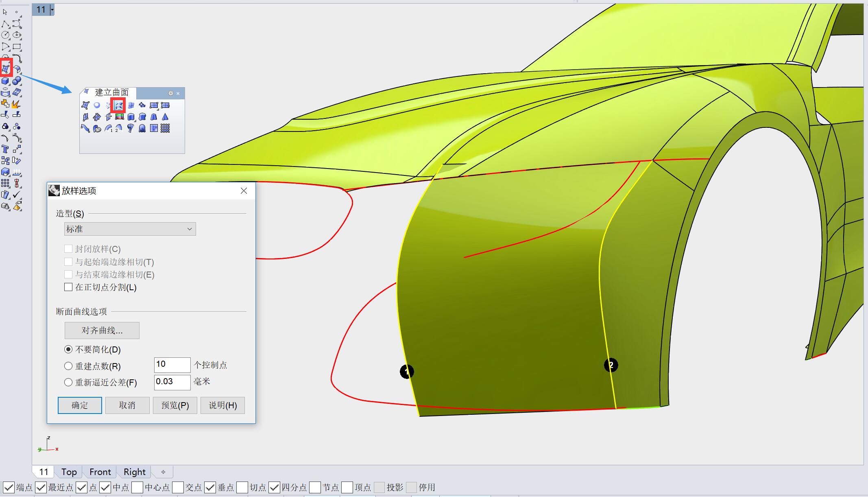Click the Explode tool icon
Viewport: 868px width, 497px height.
click(x=16, y=104)
